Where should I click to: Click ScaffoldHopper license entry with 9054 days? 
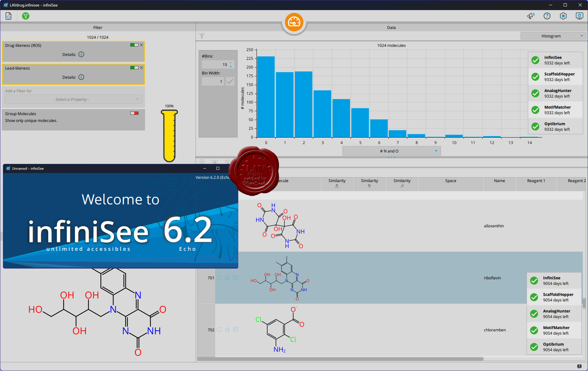pos(554,297)
